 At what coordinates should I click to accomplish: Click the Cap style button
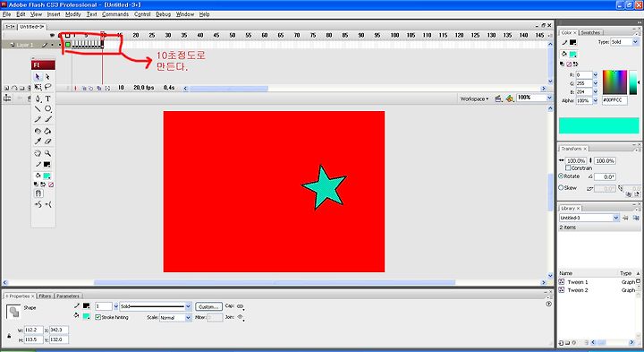(x=241, y=306)
